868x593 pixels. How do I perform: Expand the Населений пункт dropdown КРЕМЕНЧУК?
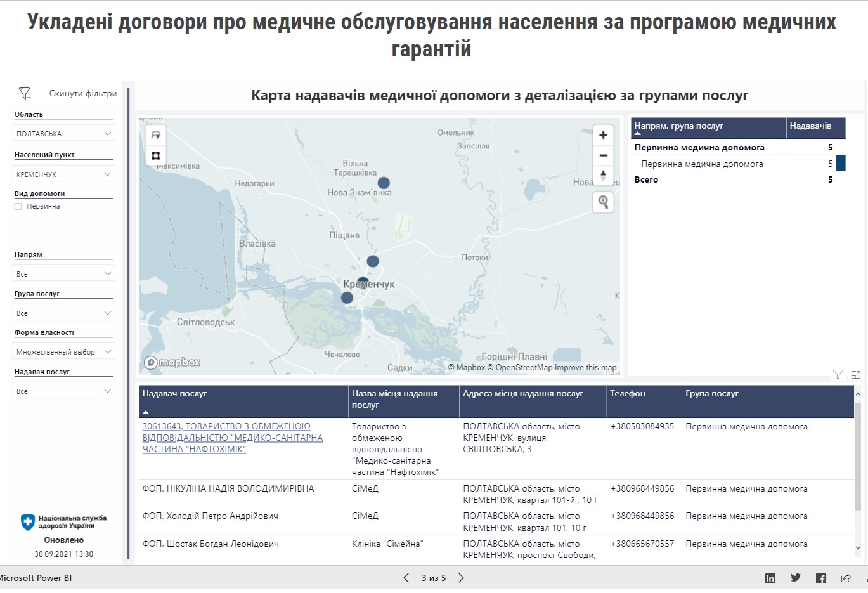click(x=63, y=174)
